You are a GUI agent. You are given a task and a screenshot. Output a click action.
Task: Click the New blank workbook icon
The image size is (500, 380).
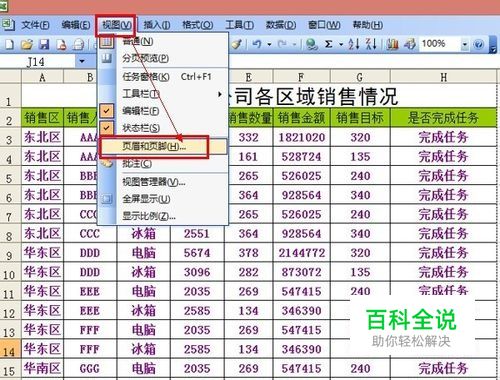[10, 44]
